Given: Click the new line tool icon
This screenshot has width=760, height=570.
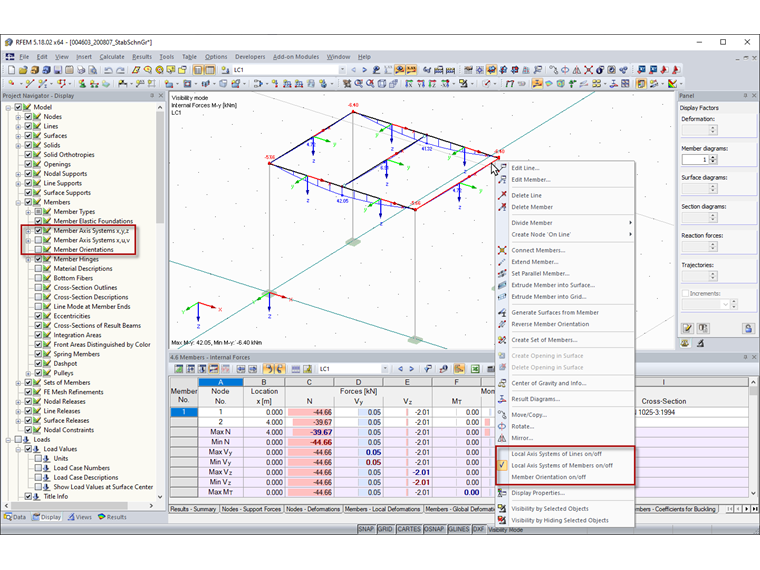Looking at the screenshot, I should pyautogui.click(x=30, y=84).
